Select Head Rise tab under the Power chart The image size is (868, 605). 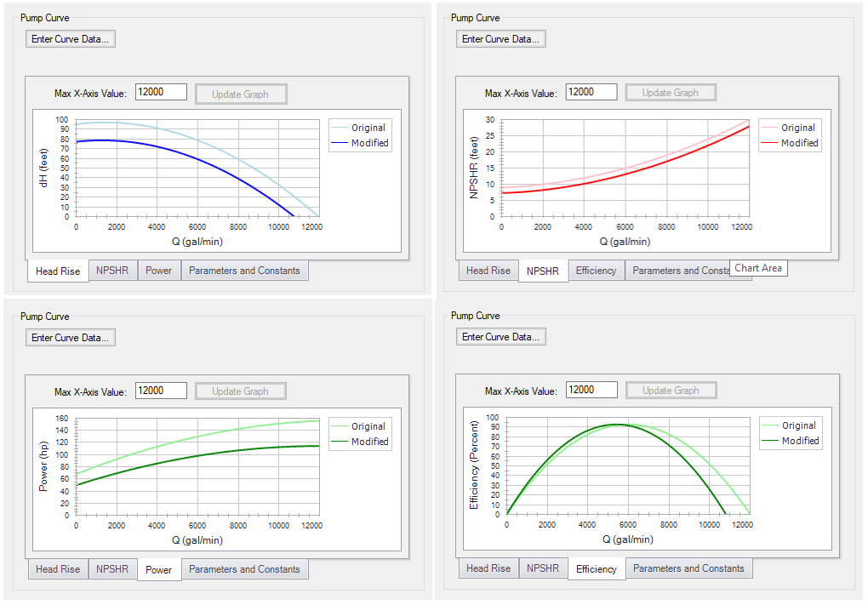58,569
